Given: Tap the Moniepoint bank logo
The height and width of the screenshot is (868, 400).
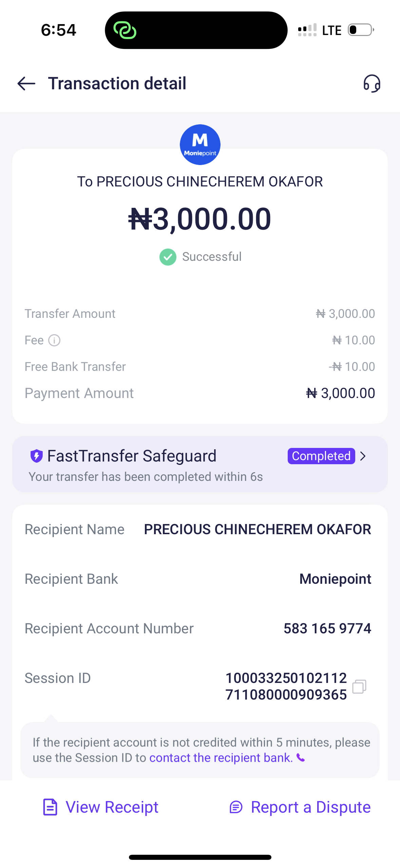Looking at the screenshot, I should point(200,145).
